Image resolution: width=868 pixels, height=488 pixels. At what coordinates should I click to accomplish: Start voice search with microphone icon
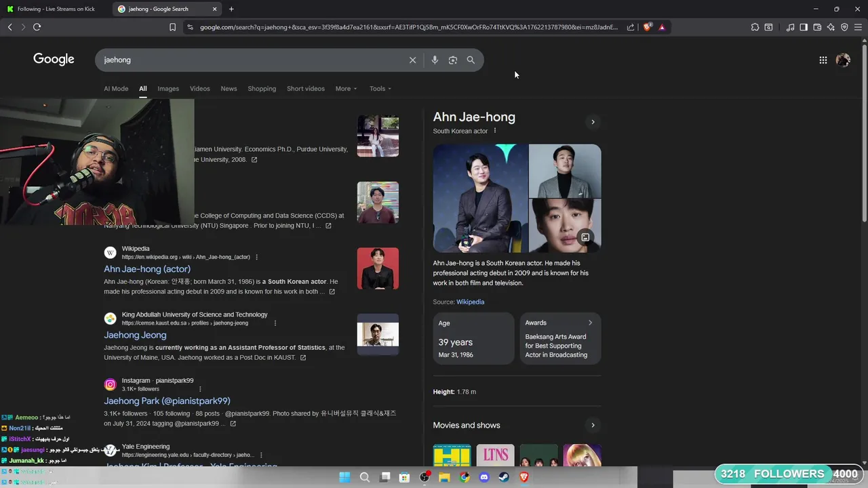435,60
